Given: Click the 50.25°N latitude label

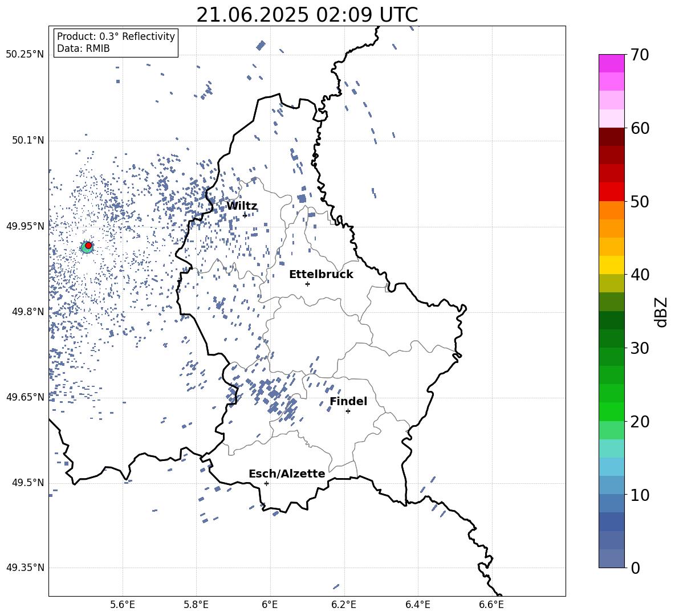Looking at the screenshot, I should pyautogui.click(x=25, y=55).
